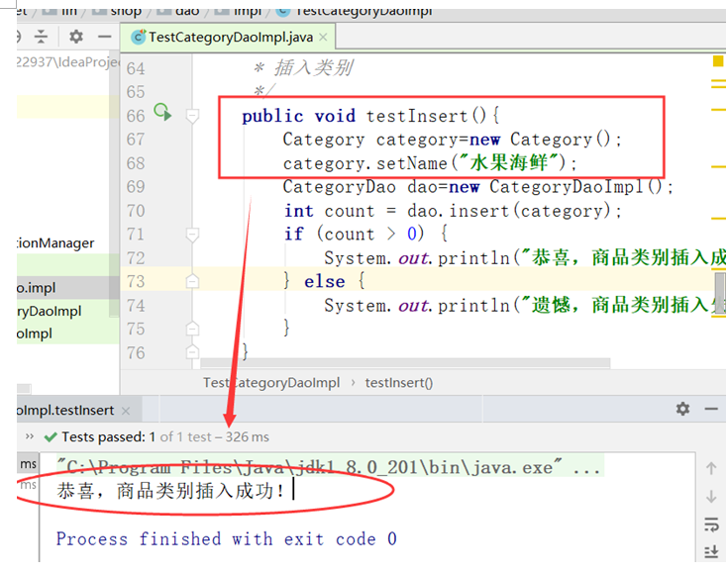Image resolution: width=728 pixels, height=574 pixels.
Task: Click 'dao.insert(category)' on line 70
Action: (x=509, y=211)
